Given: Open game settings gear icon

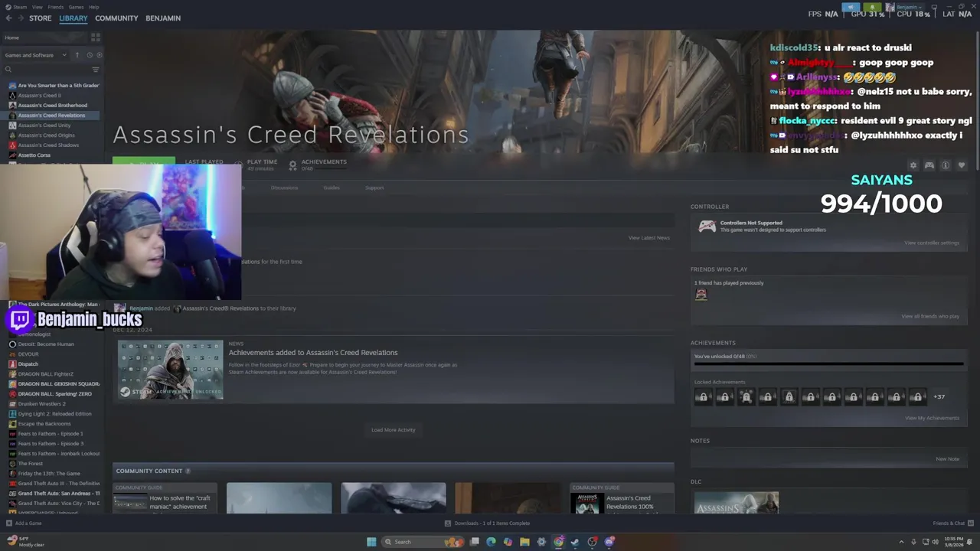Looking at the screenshot, I should pyautogui.click(x=913, y=165).
